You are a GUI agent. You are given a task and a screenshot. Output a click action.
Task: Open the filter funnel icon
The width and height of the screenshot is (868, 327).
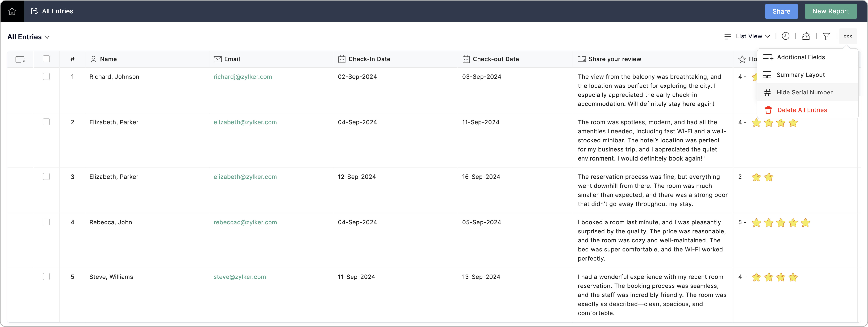(x=826, y=36)
